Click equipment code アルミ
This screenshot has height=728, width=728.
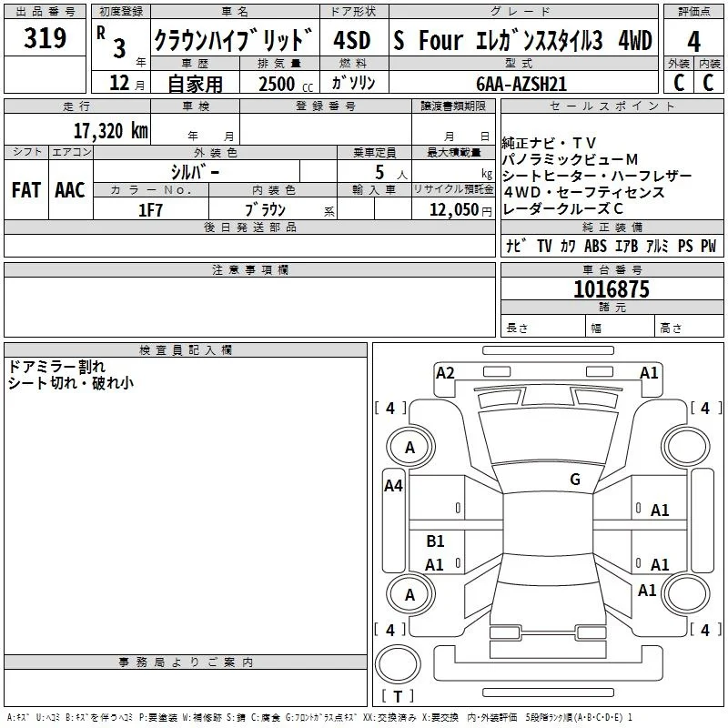[657, 246]
